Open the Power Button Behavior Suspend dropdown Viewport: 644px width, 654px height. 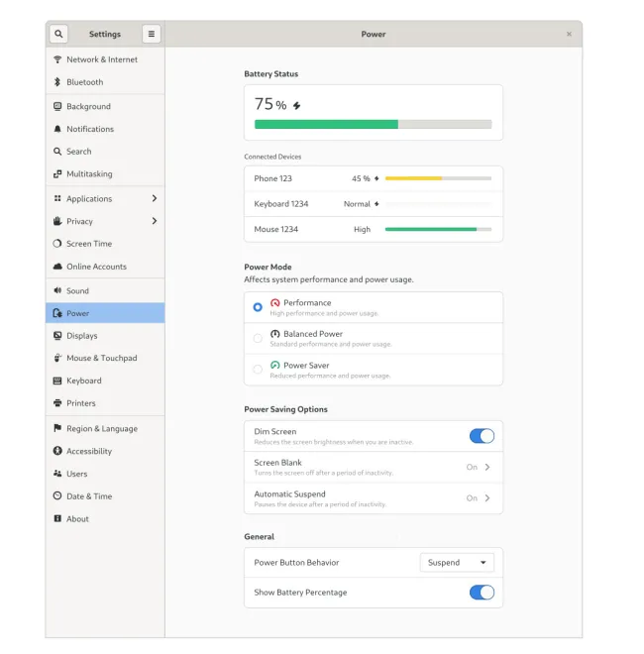[457, 563]
